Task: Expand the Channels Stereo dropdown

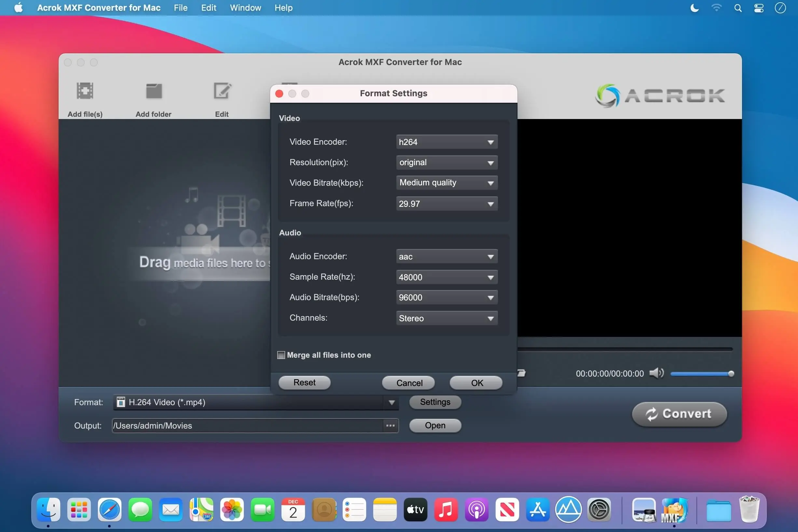Action: click(447, 318)
